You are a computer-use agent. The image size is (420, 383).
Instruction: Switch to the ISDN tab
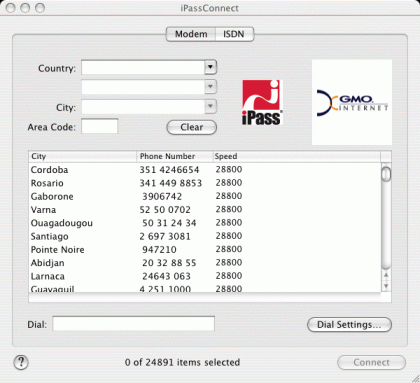(x=234, y=34)
